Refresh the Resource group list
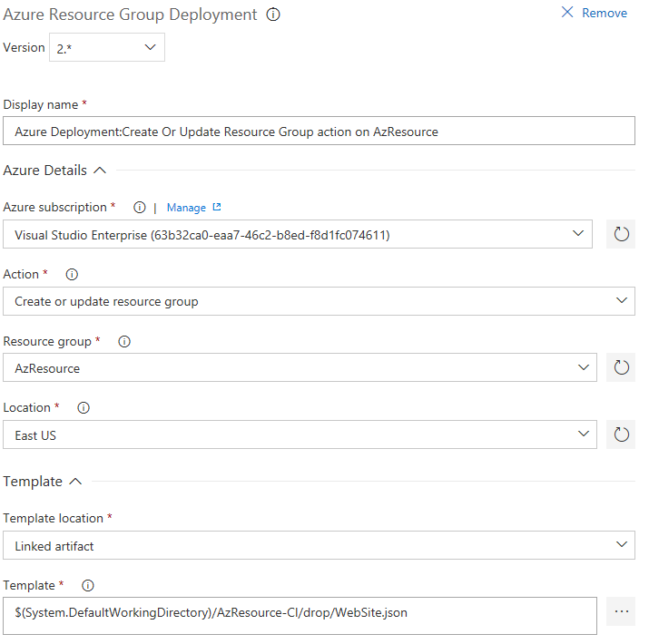This screenshot has height=644, width=649. pyautogui.click(x=621, y=368)
